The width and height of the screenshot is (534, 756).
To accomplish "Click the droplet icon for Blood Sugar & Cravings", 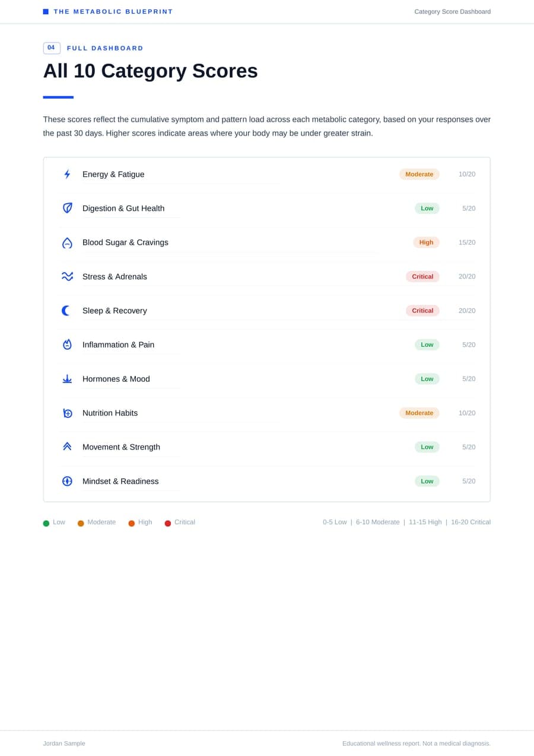I will (x=67, y=242).
